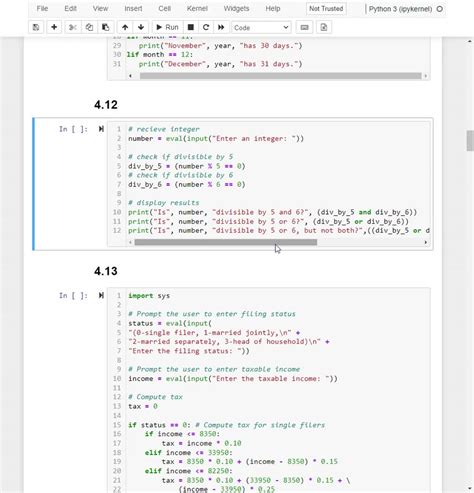Viewport: 474px width, 493px height.
Task: Click the 'Enter the filing status' string line
Action: pos(189,351)
